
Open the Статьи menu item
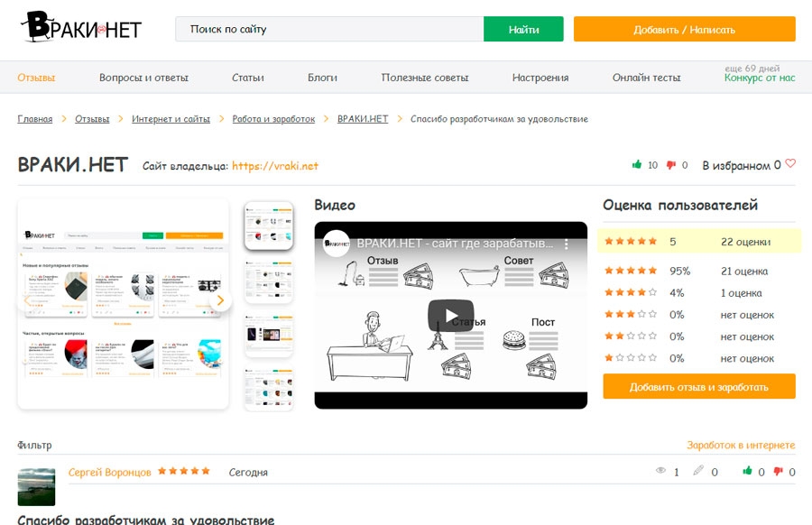[x=248, y=78]
